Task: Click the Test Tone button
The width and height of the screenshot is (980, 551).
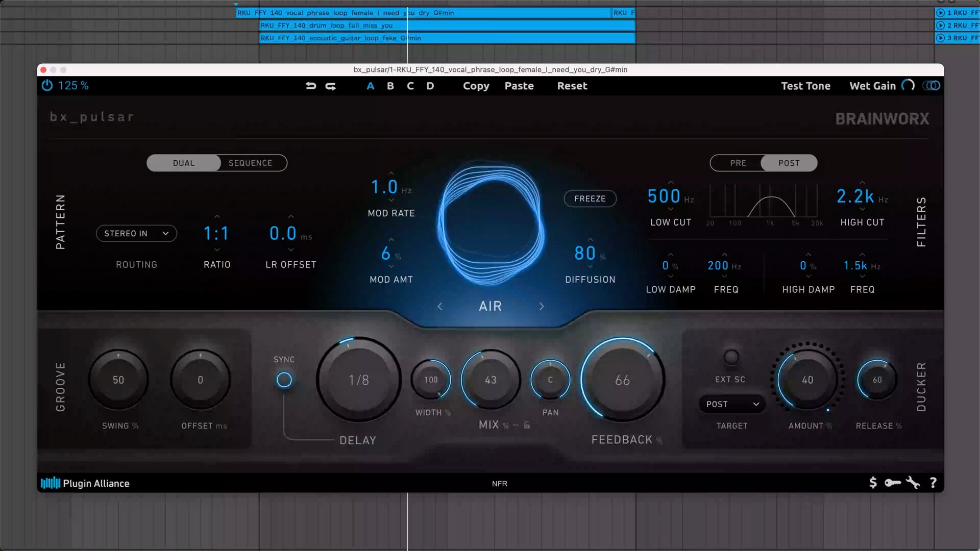Action: (x=805, y=86)
